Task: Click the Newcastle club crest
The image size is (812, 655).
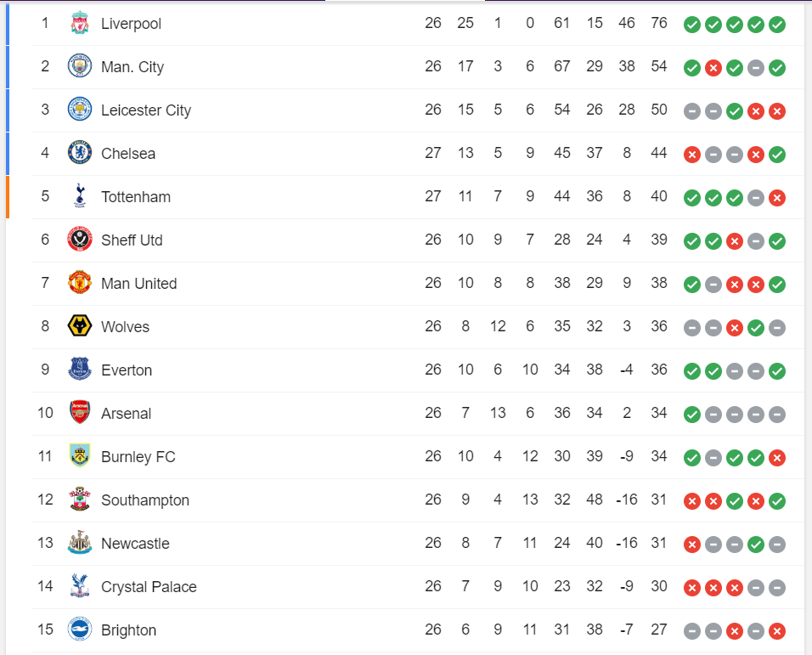Action: 80,543
